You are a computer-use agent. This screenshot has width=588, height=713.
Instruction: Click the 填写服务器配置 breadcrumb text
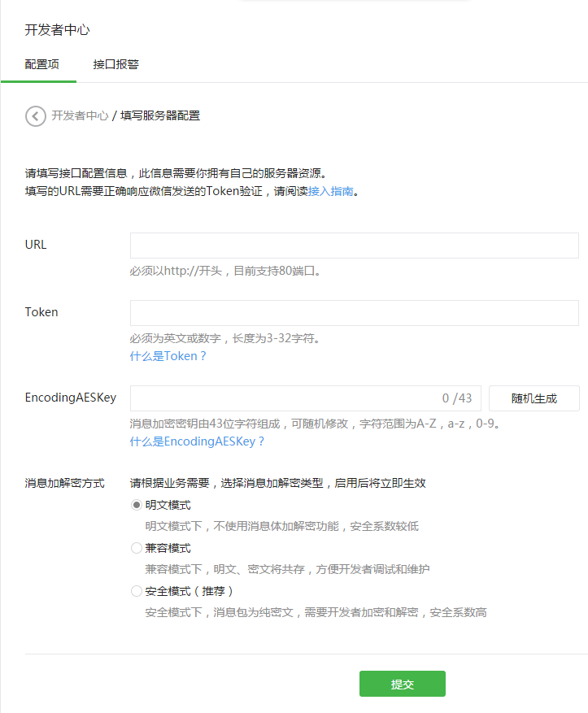pyautogui.click(x=160, y=115)
